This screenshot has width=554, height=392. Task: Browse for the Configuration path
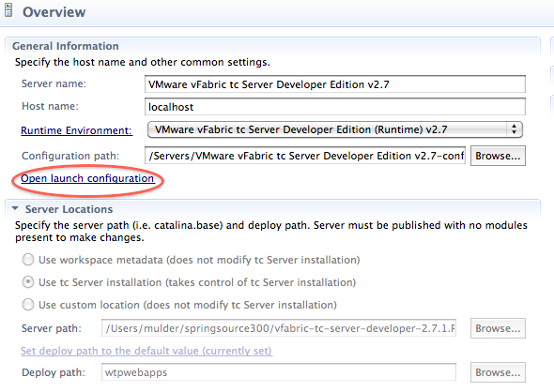[x=498, y=156]
